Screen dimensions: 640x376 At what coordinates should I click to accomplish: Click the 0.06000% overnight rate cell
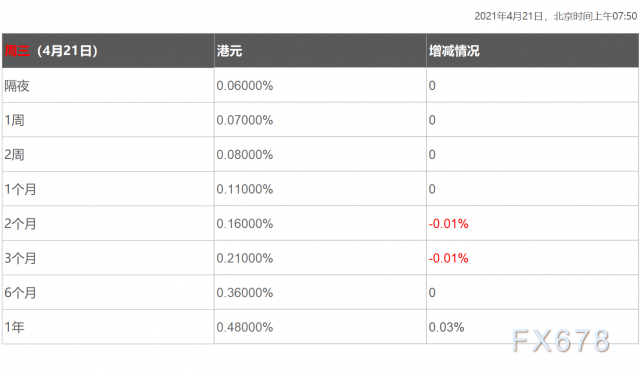[244, 86]
